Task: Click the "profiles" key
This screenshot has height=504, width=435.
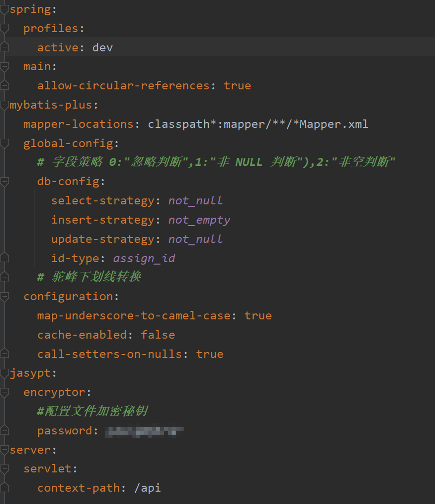Action: (51, 29)
